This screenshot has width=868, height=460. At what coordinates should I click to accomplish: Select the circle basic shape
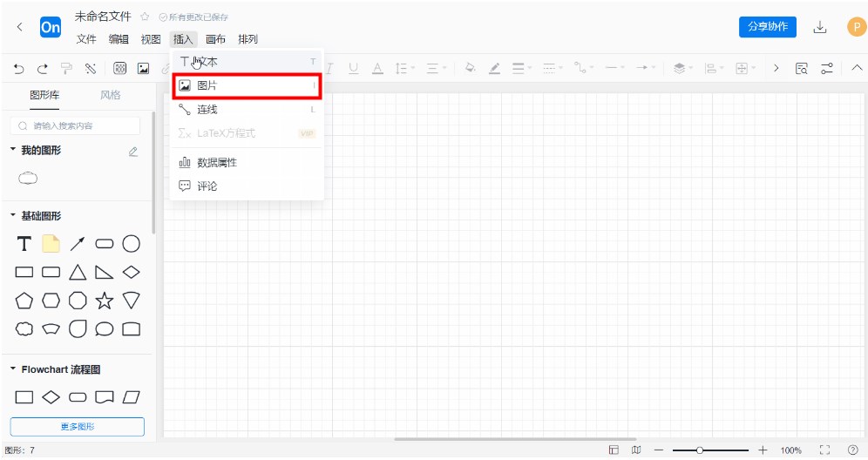point(132,244)
